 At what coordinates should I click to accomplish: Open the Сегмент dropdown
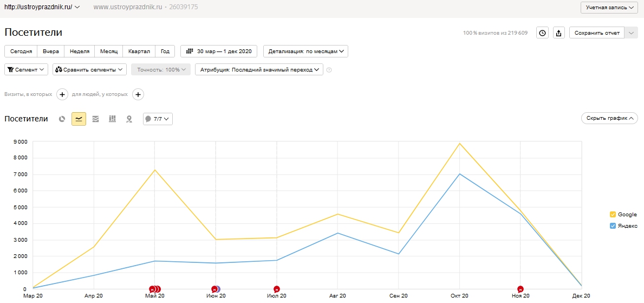(x=27, y=69)
